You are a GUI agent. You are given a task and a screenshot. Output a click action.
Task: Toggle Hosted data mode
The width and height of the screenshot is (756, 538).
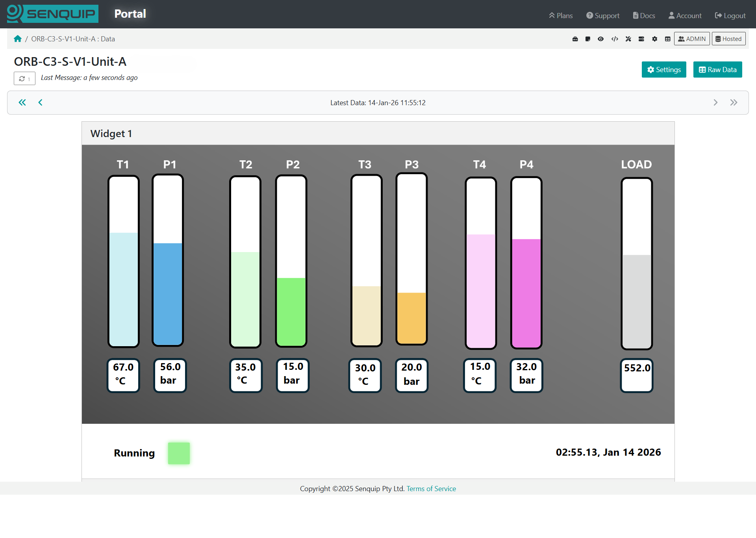coord(728,39)
